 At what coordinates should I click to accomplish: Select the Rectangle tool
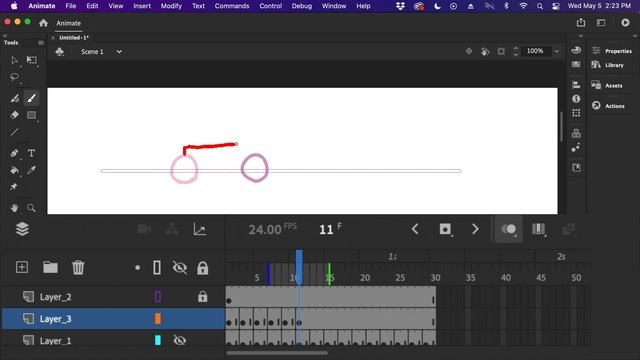click(x=31, y=115)
